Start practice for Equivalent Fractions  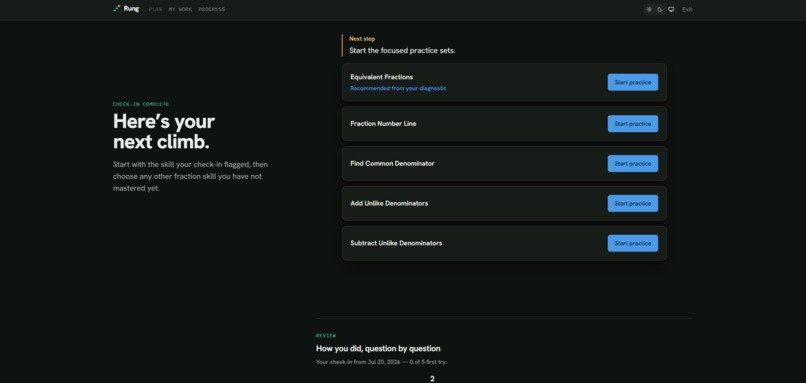[633, 82]
